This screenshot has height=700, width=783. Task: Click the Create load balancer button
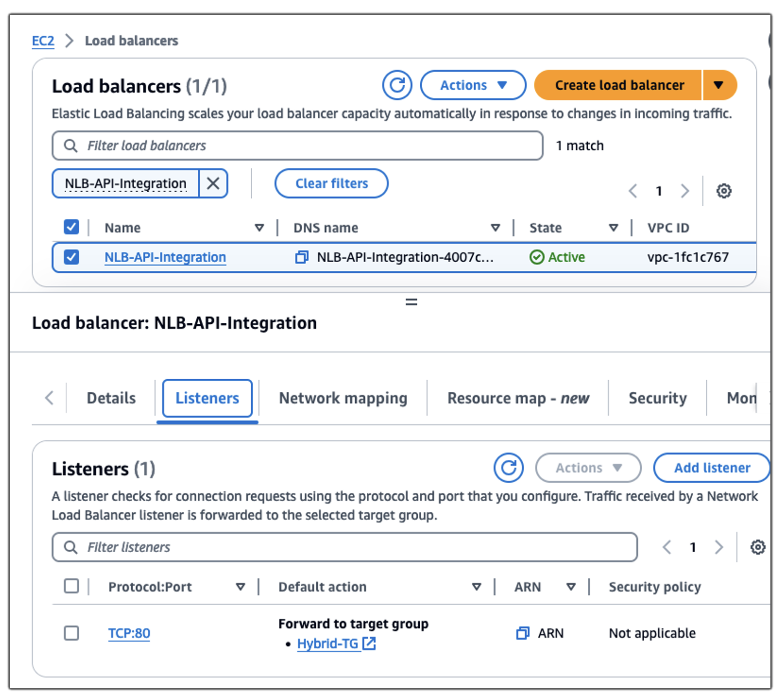[x=619, y=85]
